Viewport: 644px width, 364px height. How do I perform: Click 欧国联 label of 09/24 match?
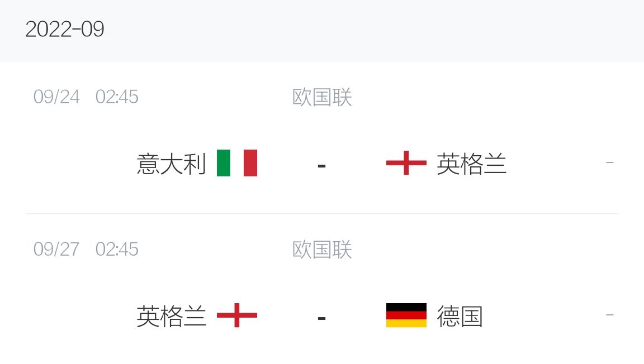point(322,97)
